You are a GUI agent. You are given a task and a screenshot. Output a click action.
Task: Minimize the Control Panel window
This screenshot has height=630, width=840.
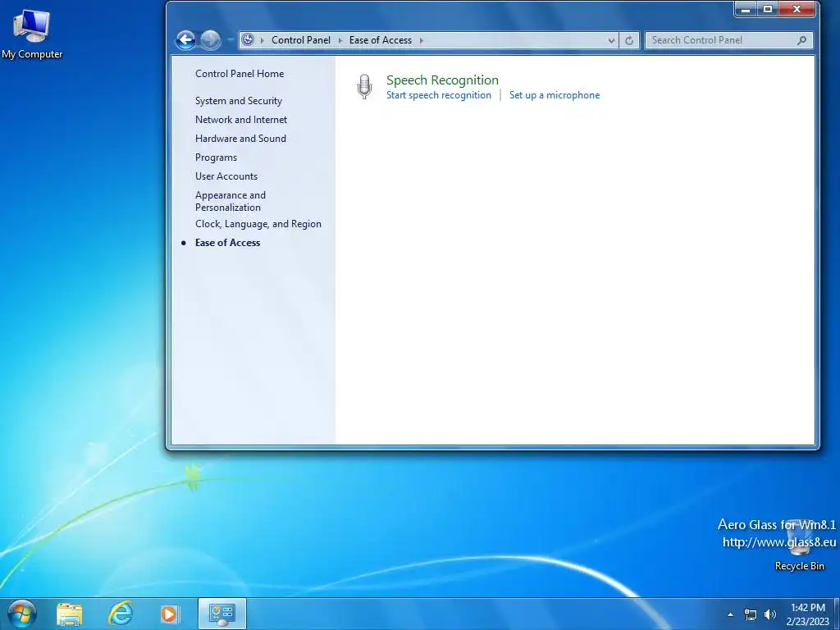[745, 9]
